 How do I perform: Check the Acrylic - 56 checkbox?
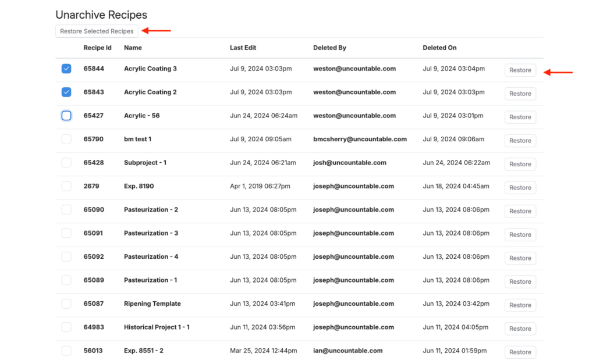point(66,116)
